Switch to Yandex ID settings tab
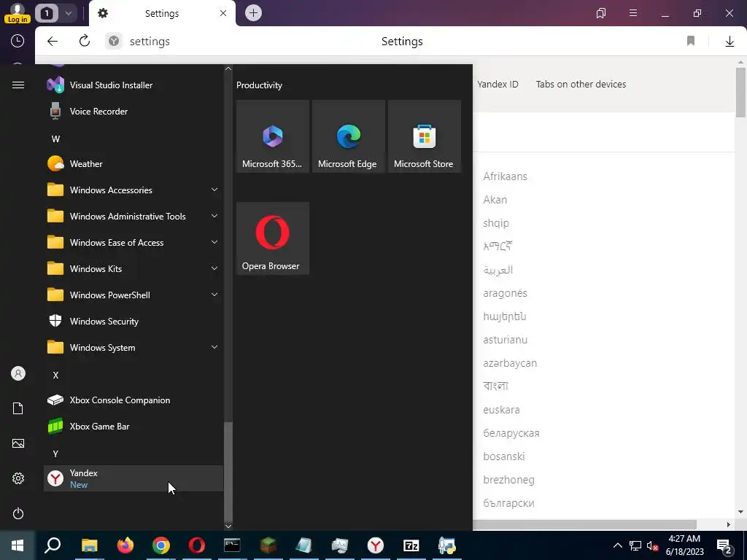The height and width of the screenshot is (560, 747). pos(498,85)
